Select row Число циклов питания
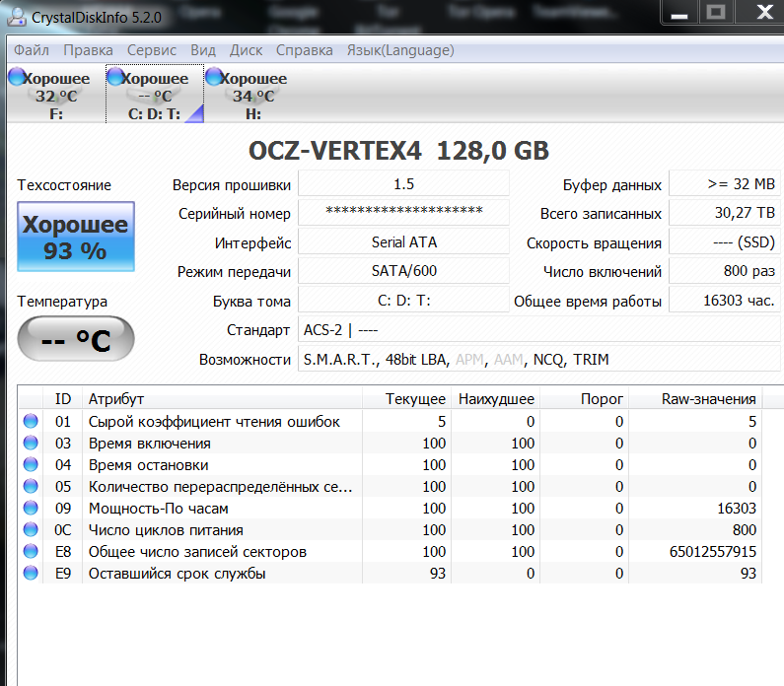 point(390,529)
